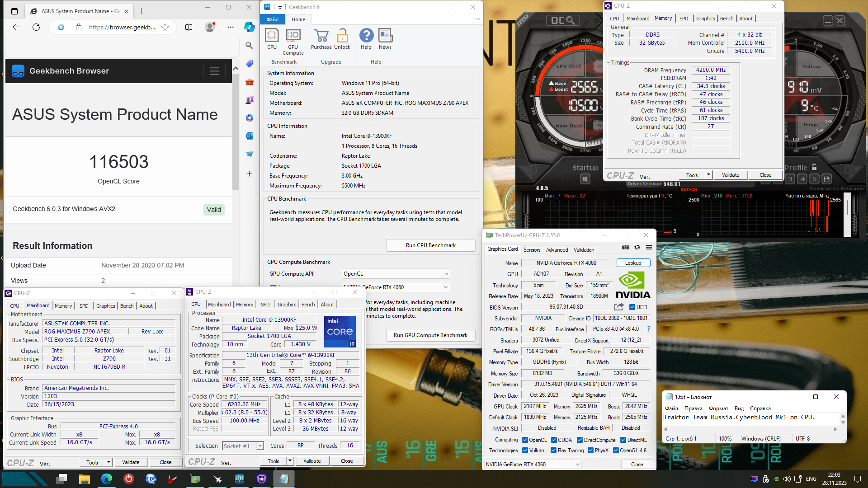Image resolution: width=868 pixels, height=488 pixels.
Task: Click Afterburner profile lock icon
Action: (814, 167)
